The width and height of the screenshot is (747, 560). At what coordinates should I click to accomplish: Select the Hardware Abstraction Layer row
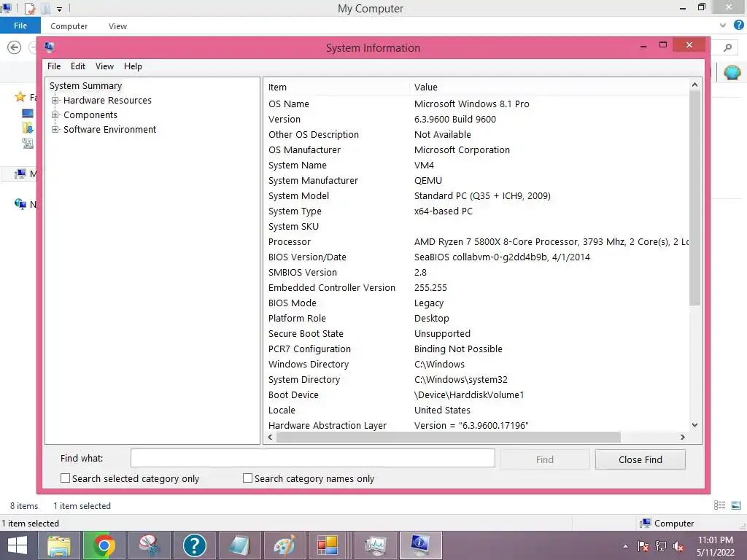[476, 425]
